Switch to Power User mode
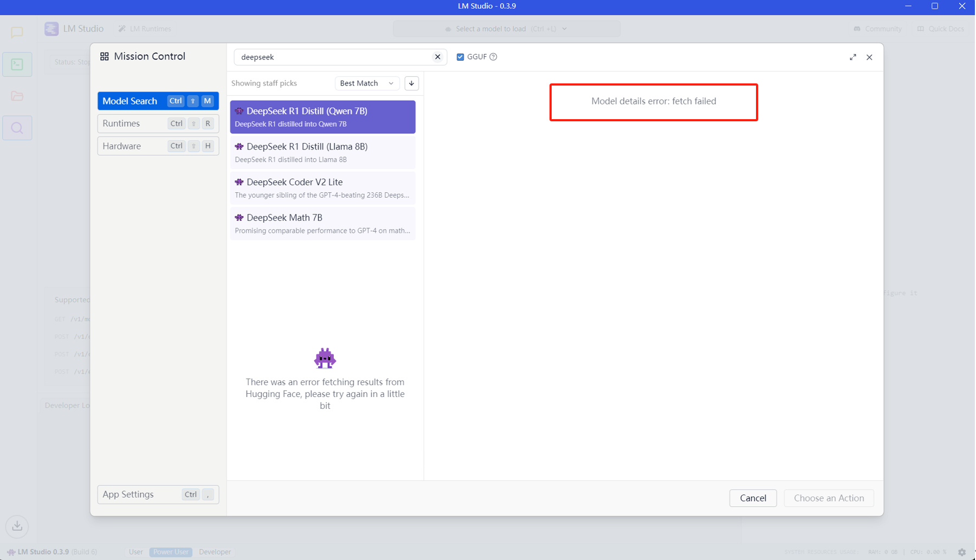 171,552
